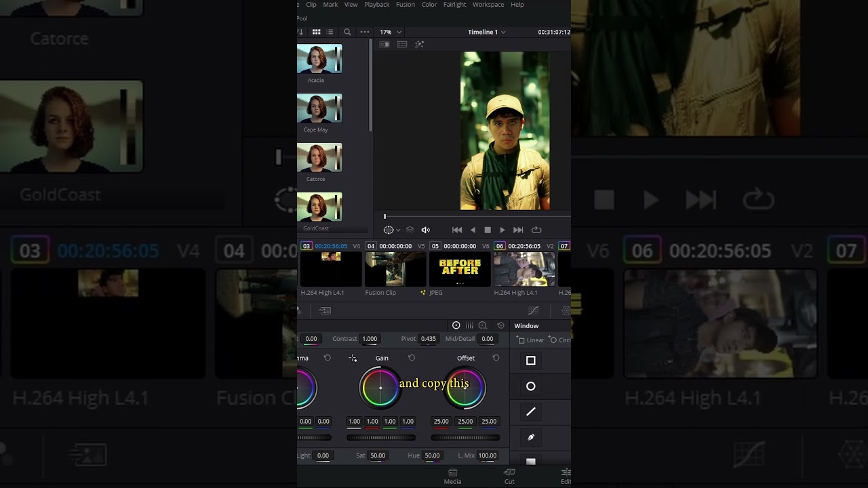Toggle highlight mode wand icon
Screen dimensions: 868x488
(419, 45)
